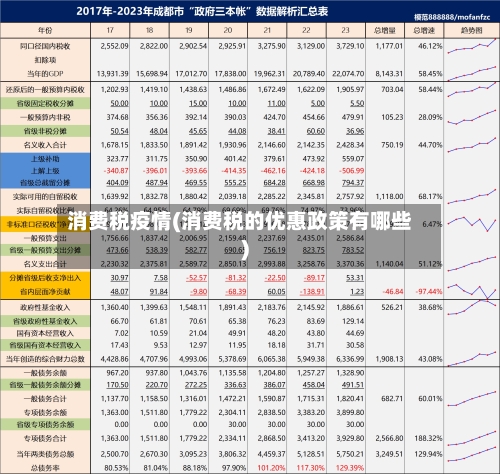
Task: Click the growth rate '46.12%'
Action: 430,46
